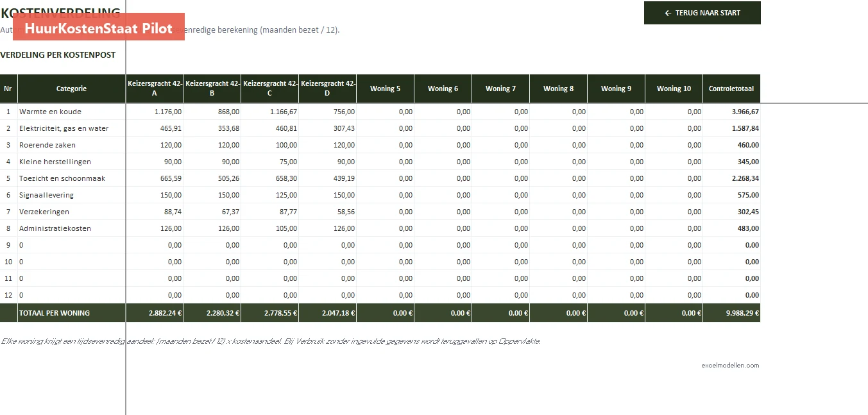Click the Roerende zaken category cell

[71, 145]
